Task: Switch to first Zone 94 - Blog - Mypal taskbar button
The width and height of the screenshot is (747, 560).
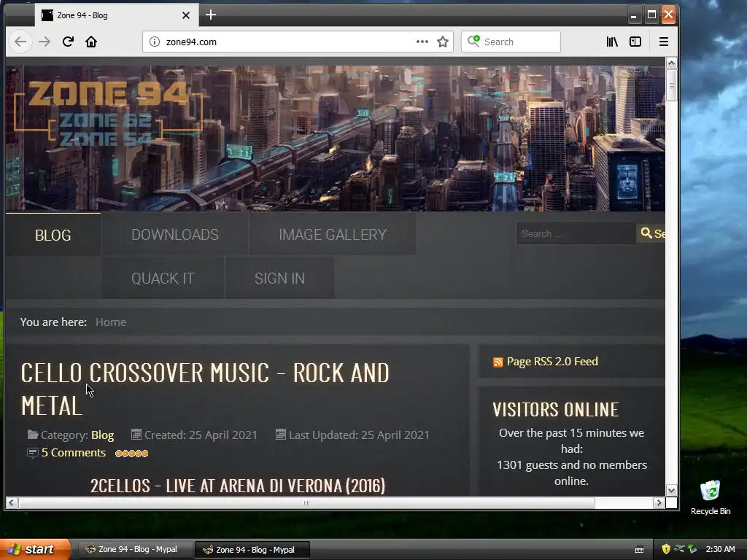Action: coord(135,550)
